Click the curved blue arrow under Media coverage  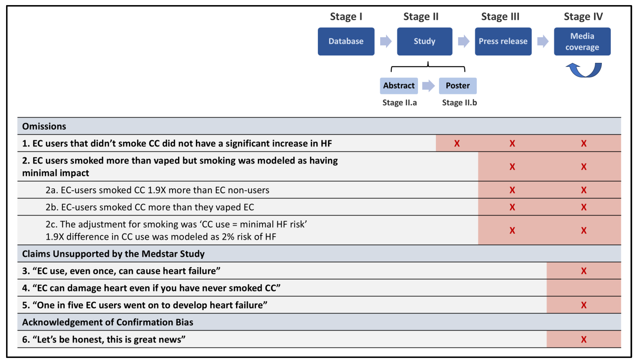tap(584, 70)
